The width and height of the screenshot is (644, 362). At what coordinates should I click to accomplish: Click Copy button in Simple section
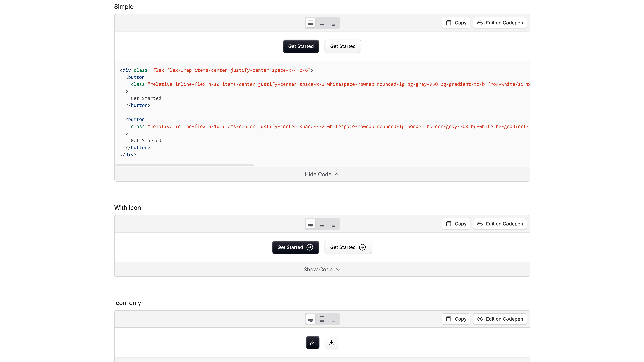[456, 23]
